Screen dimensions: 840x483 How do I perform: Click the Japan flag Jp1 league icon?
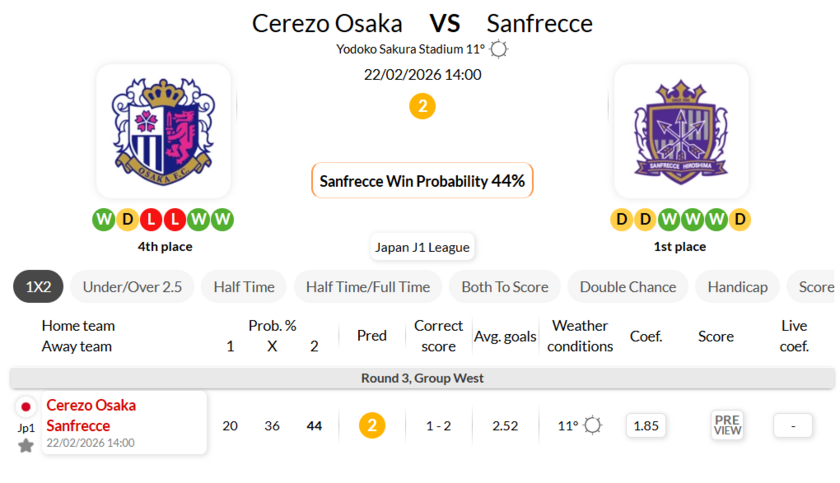point(26,407)
